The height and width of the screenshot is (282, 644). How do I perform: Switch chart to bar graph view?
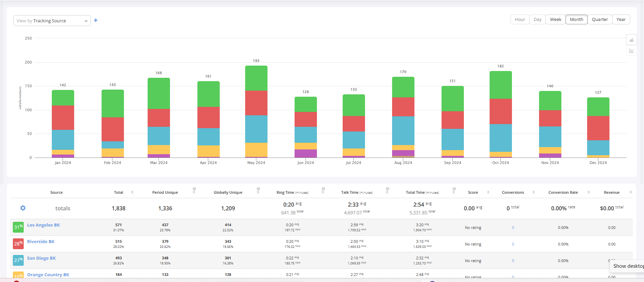[631, 40]
